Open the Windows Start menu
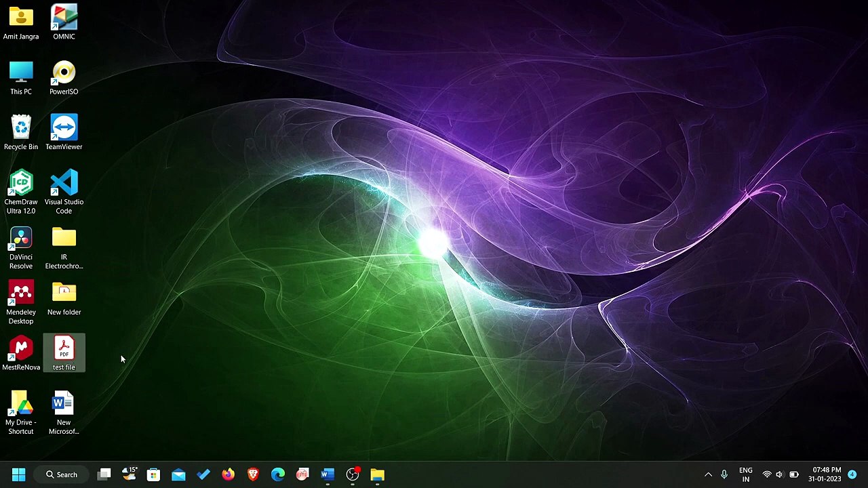This screenshot has height=488, width=868. click(18, 474)
